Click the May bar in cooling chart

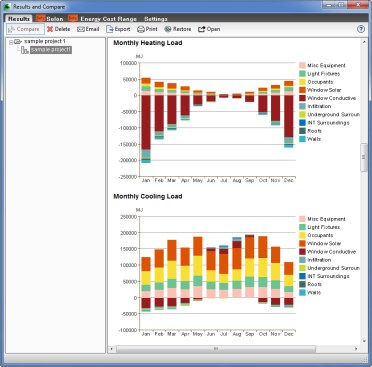[x=198, y=269]
